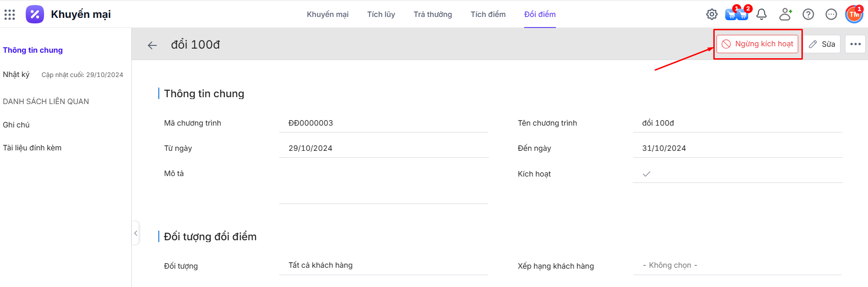This screenshot has height=287, width=868.
Task: Open the notifications bell icon
Action: click(762, 14)
